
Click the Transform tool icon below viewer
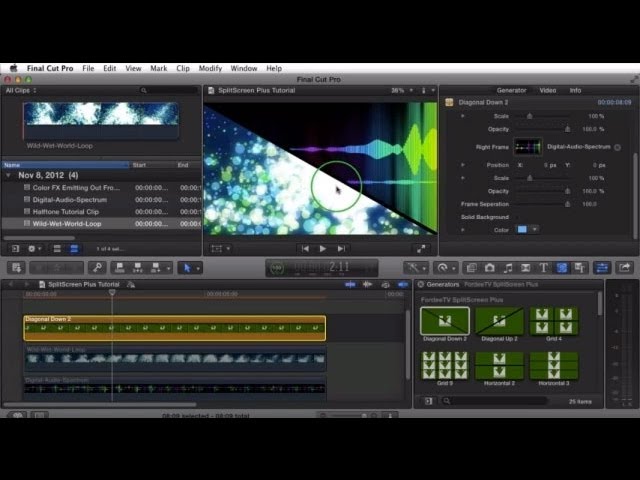tap(217, 249)
